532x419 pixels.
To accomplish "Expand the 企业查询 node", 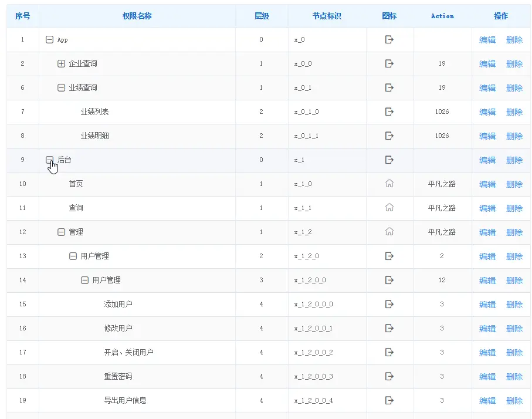I will tap(61, 64).
